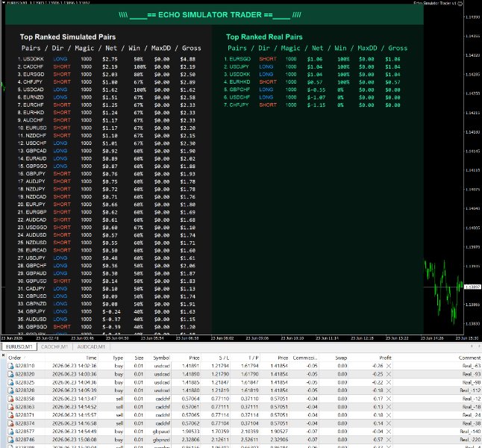Click the Echo Simulator Trader smiley icon
Image resolution: width=482 pixels, height=448 pixels.
pos(460,4)
